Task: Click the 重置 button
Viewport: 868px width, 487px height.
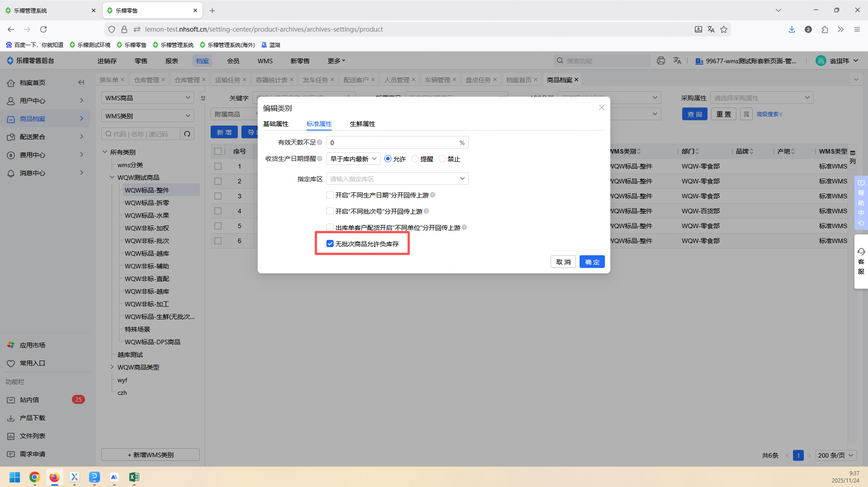Action: [x=724, y=114]
